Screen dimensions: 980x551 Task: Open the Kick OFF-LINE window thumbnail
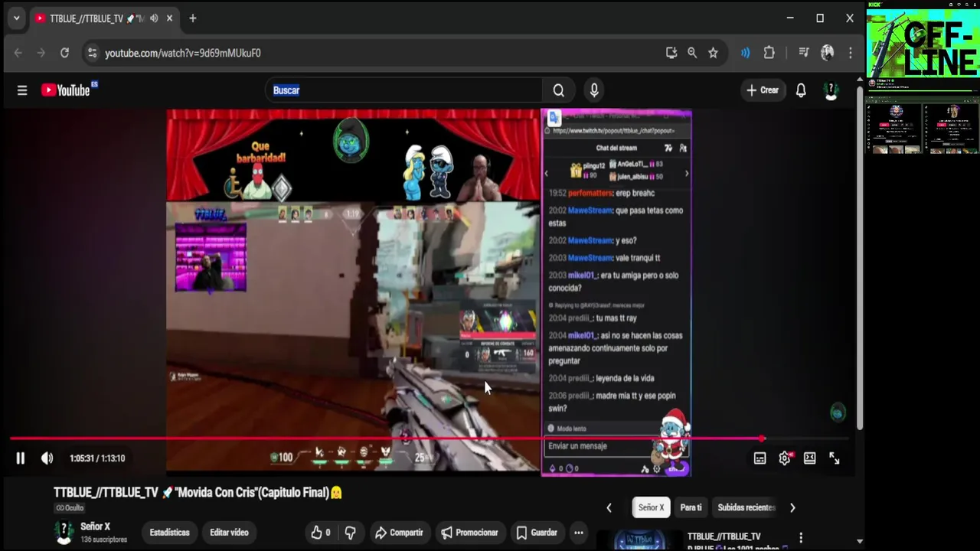click(923, 42)
